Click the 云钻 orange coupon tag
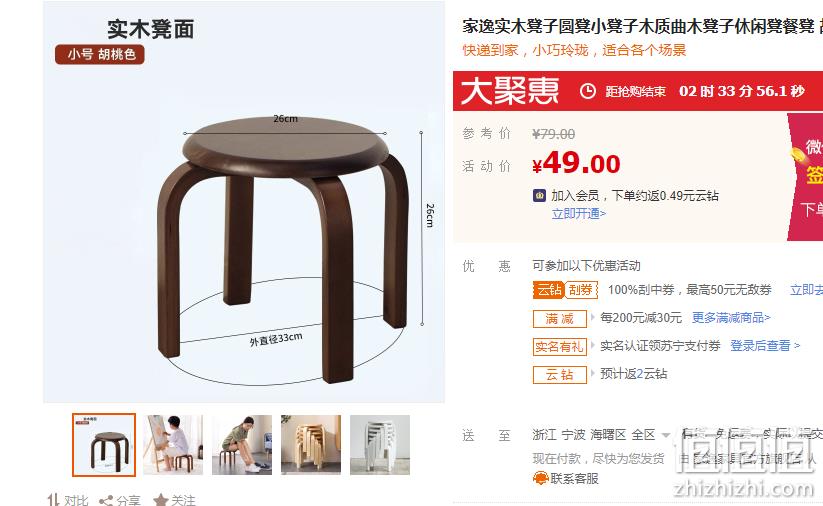Image resolution: width=823 pixels, height=506 pixels. click(x=548, y=290)
